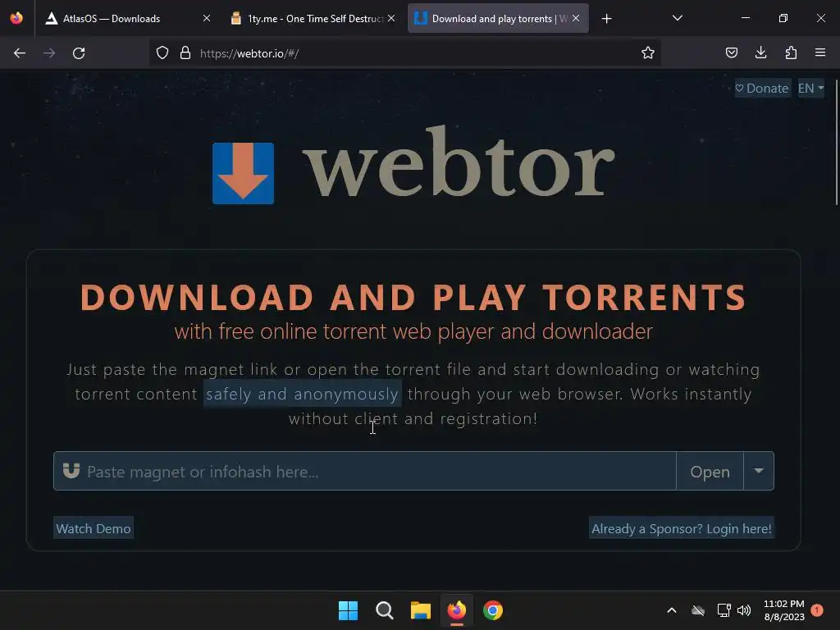Image resolution: width=840 pixels, height=630 pixels.
Task: Save page to Pocket
Action: click(731, 53)
